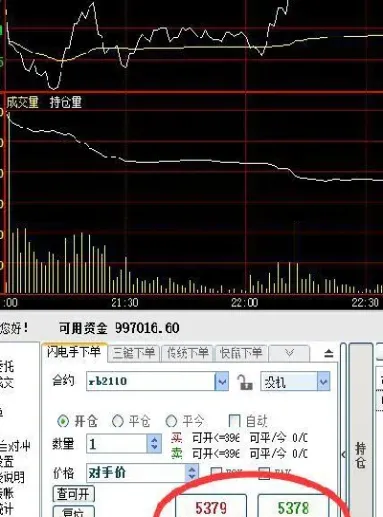Click the green 5378 sell price button
This screenshot has width=383, height=517.
(293, 506)
